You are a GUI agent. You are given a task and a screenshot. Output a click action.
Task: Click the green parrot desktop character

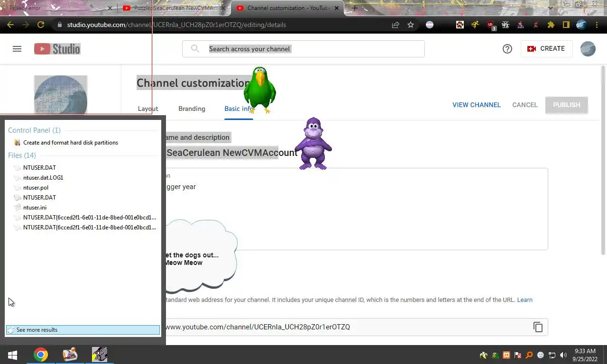(x=259, y=90)
